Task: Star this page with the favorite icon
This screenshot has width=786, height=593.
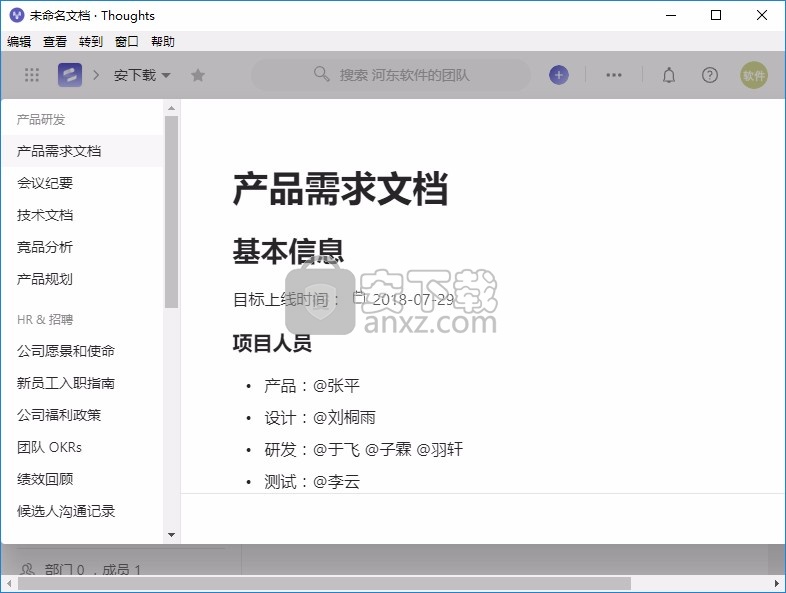Action: point(198,75)
